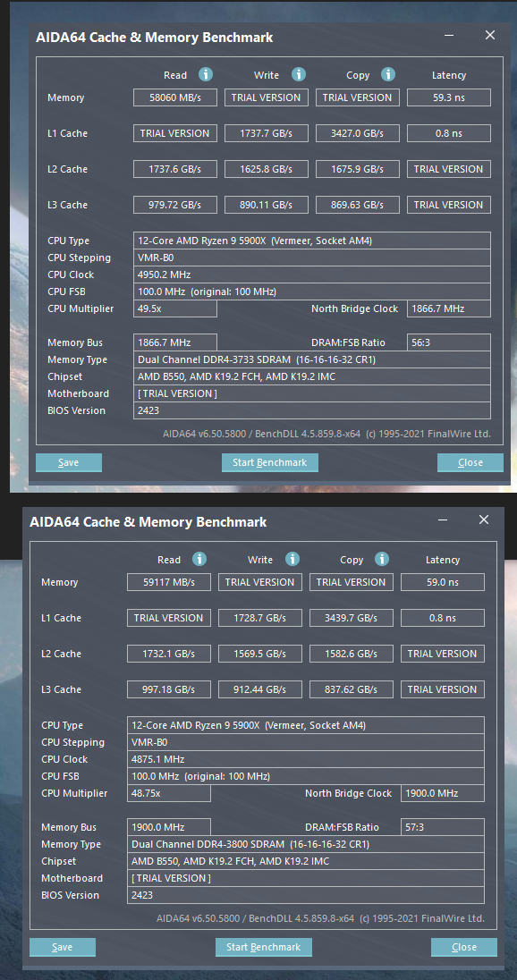The image size is (517, 980).
Task: Click Close button in bottom benchmark window
Action: (464, 947)
